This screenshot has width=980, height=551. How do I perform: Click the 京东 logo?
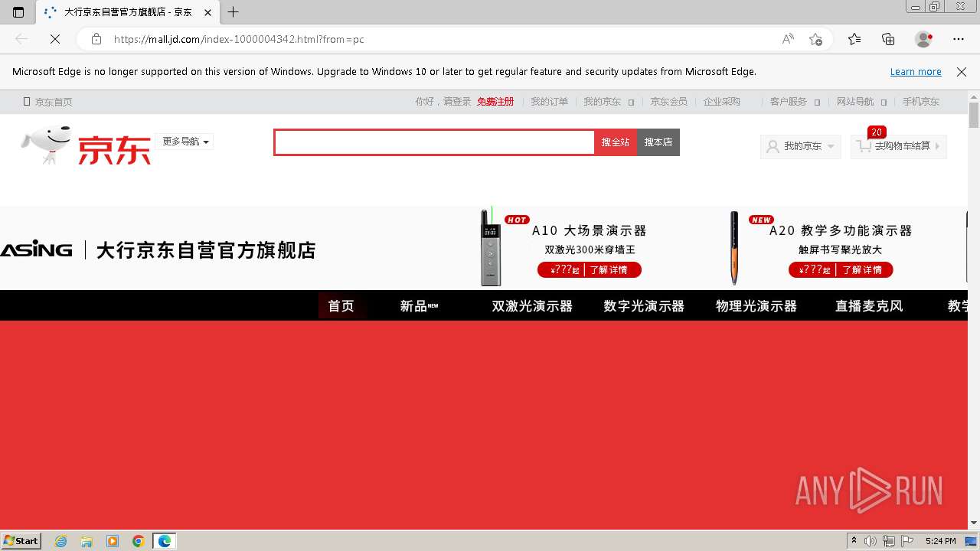[86, 145]
